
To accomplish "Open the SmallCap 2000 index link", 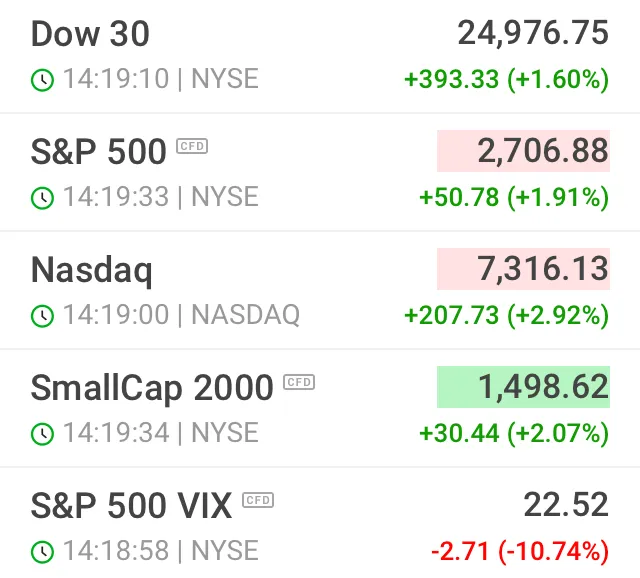I will [x=152, y=388].
